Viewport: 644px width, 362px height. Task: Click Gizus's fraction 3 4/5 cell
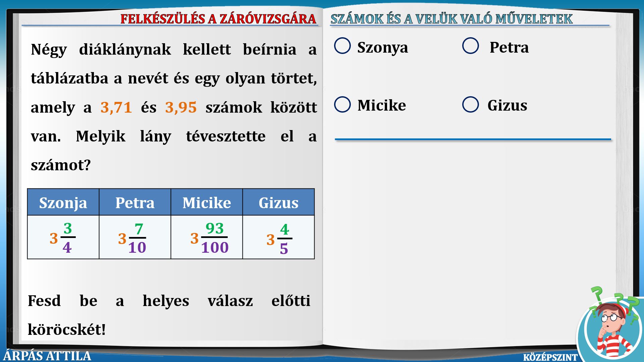(278, 238)
